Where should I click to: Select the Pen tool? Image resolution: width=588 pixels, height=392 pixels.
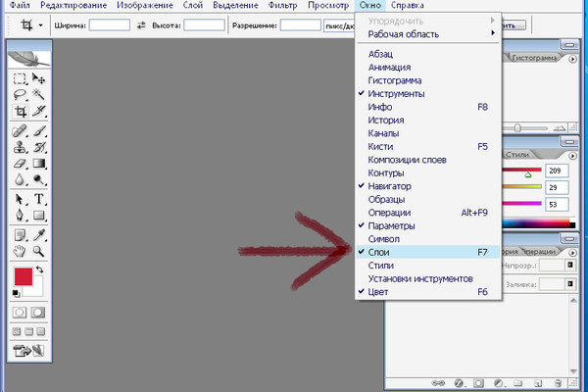point(20,216)
